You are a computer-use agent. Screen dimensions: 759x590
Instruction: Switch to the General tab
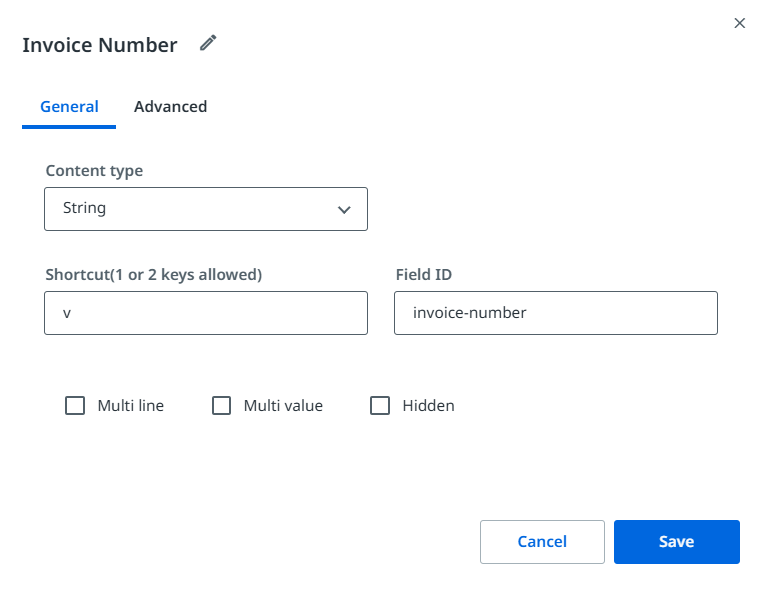pyautogui.click(x=69, y=107)
